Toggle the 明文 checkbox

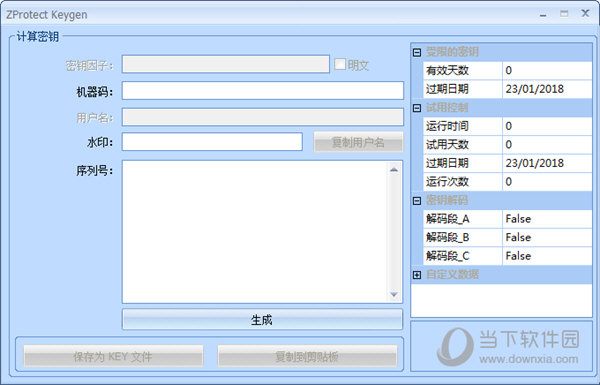tap(340, 64)
